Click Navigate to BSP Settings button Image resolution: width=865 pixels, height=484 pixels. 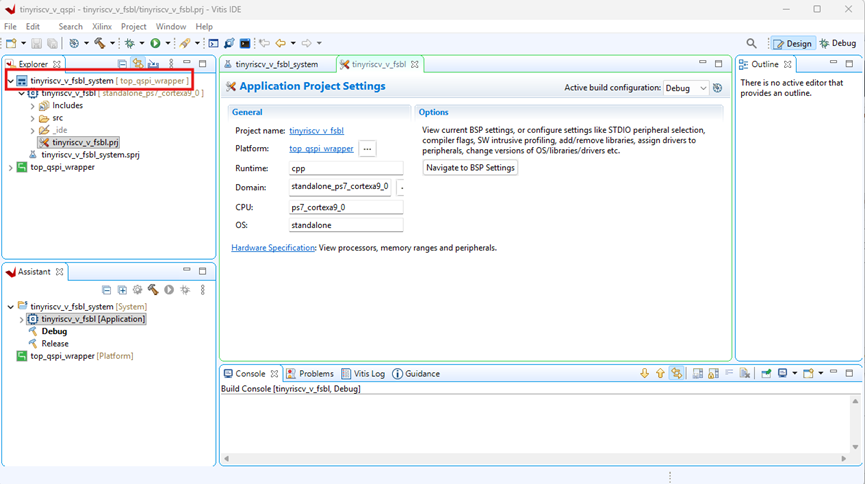[470, 167]
